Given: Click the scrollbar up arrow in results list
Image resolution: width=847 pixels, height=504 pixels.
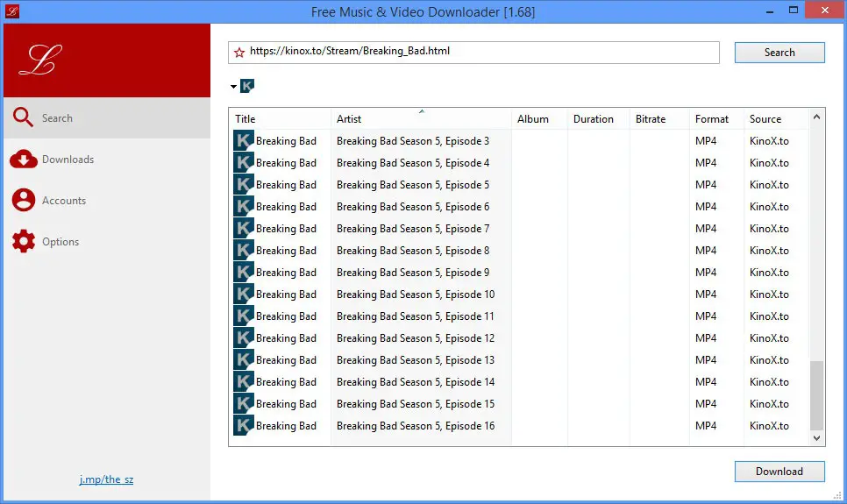Looking at the screenshot, I should pos(817,117).
